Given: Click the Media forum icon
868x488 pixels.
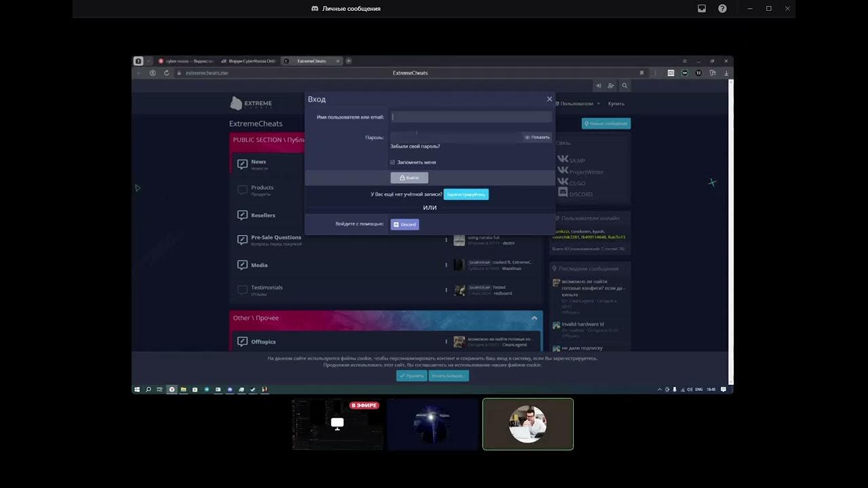Looking at the screenshot, I should (242, 265).
